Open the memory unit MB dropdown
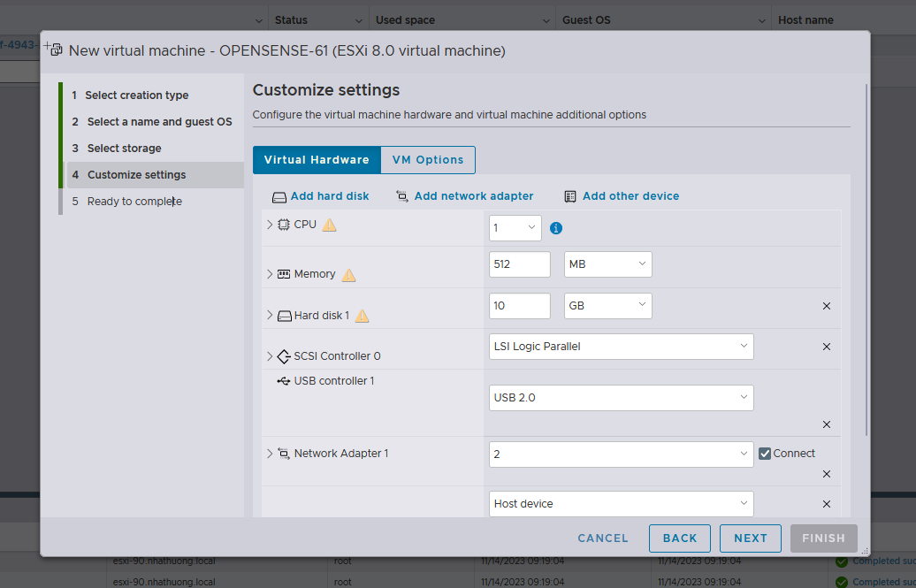 (607, 264)
